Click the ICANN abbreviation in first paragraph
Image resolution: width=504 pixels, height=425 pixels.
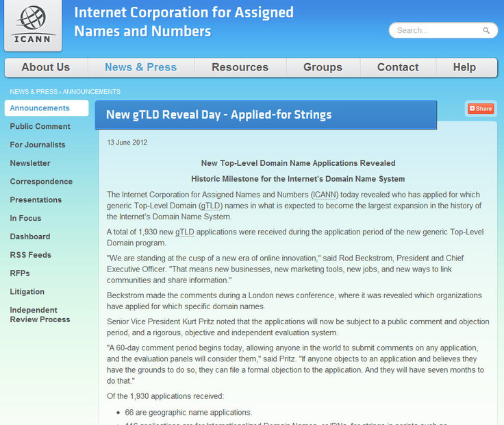tap(325, 195)
